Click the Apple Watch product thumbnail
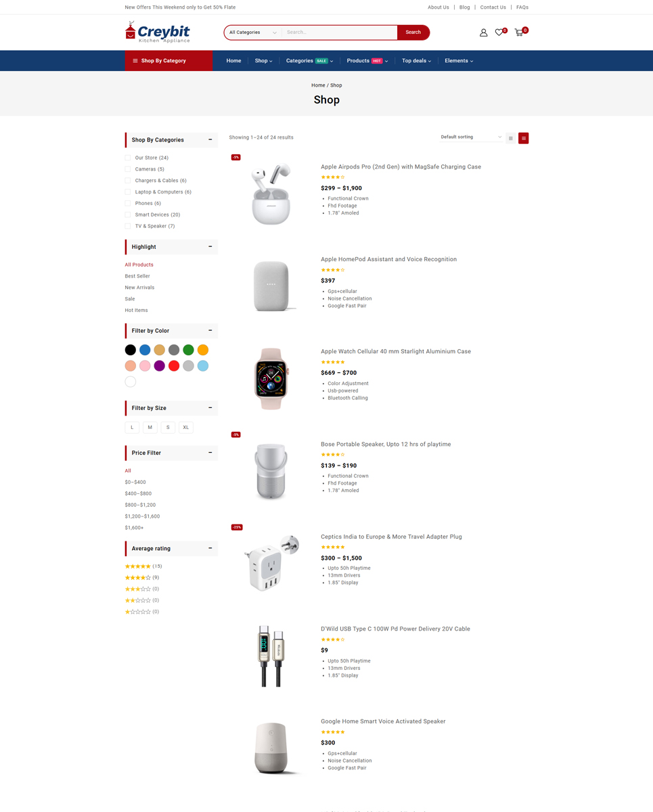This screenshot has height=812, width=653. coord(271,378)
